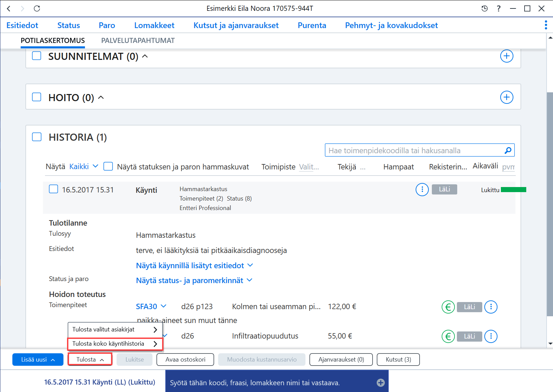Select the 16.5.2017 15.31 visit checkbox
Screen dimensions: 553x392
coord(53,189)
